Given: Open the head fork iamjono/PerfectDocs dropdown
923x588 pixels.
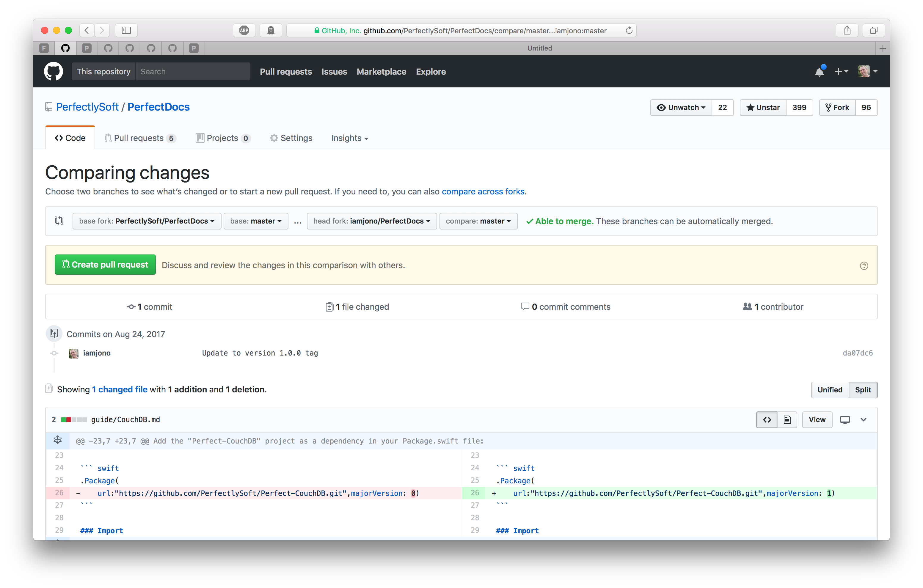Looking at the screenshot, I should [x=371, y=221].
